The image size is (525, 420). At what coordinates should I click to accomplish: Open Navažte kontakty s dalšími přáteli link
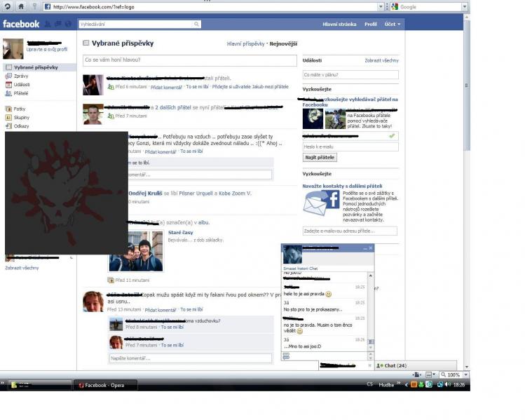(x=342, y=186)
